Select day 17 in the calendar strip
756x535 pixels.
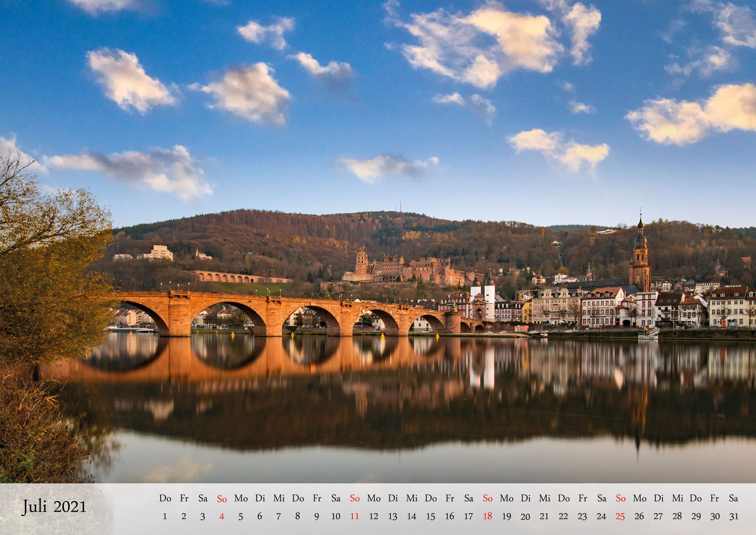469,516
